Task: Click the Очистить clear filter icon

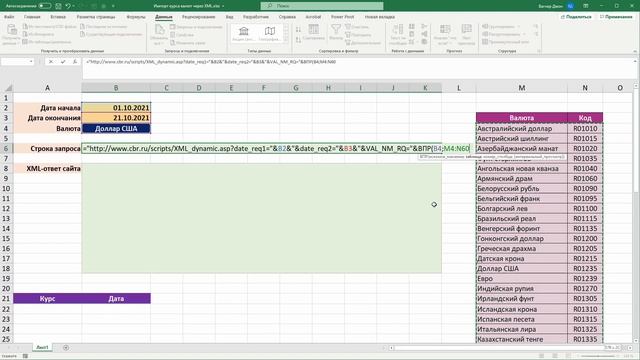Action: [348, 27]
